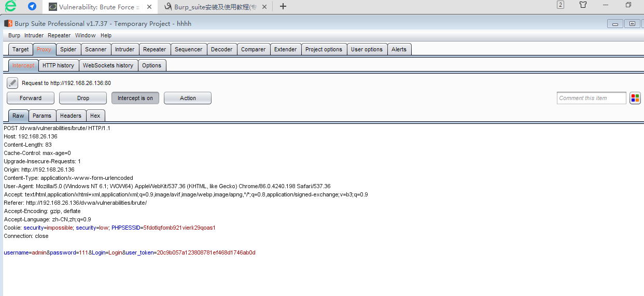Open the HTTP history sub-tab
Screen dimensions: 644x296
58,65
